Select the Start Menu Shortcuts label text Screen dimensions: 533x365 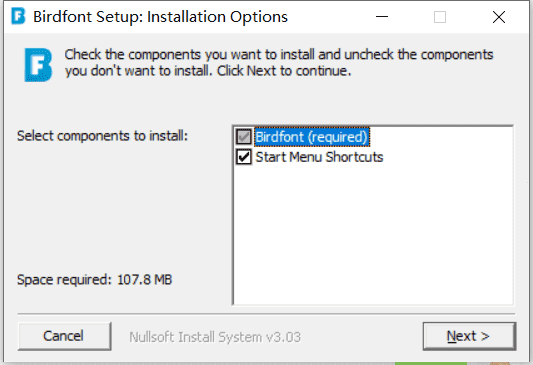pos(319,157)
